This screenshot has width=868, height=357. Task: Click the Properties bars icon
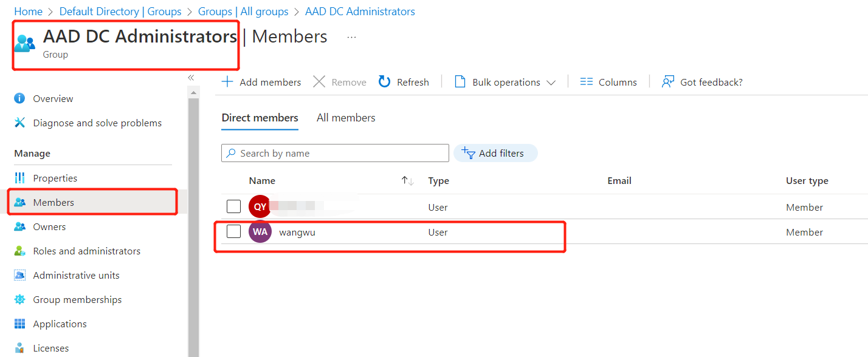[x=20, y=178]
